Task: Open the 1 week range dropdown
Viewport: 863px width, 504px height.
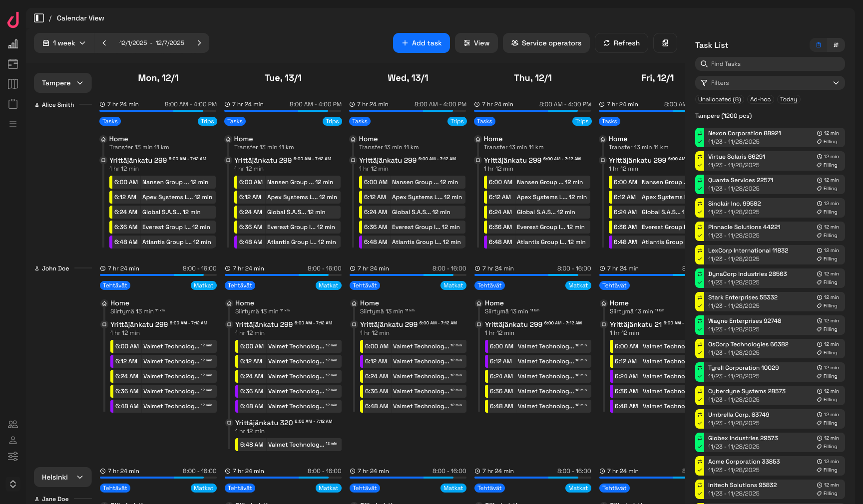Action: pyautogui.click(x=64, y=43)
